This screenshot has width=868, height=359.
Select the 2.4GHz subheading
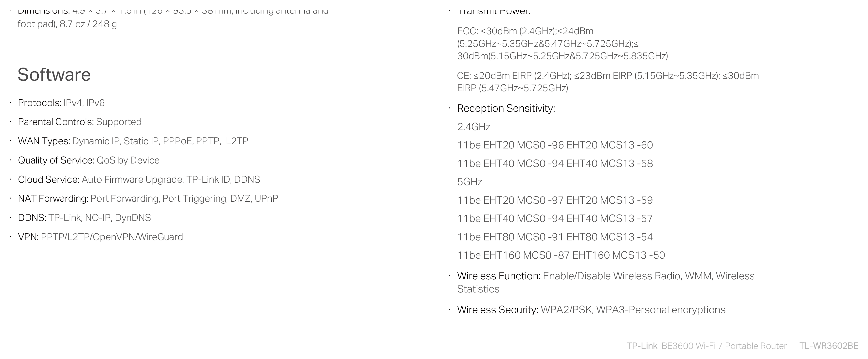point(473,127)
